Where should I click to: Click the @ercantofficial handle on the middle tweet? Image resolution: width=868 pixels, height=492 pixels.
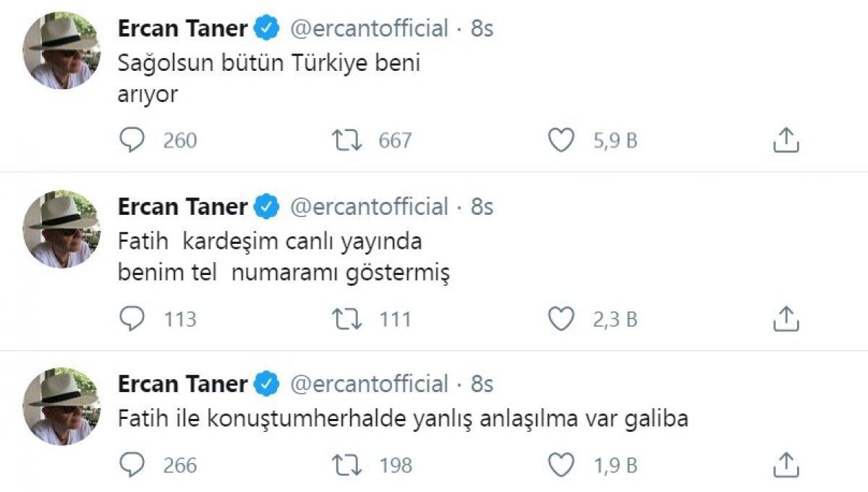click(370, 205)
